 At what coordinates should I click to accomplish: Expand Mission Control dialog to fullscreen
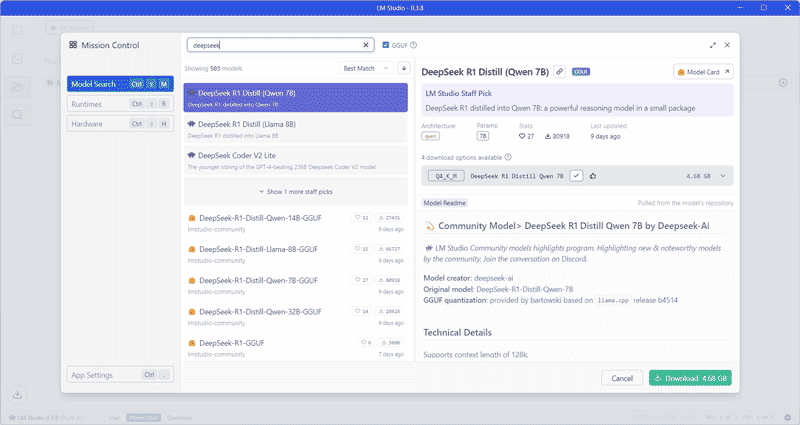[x=713, y=45]
